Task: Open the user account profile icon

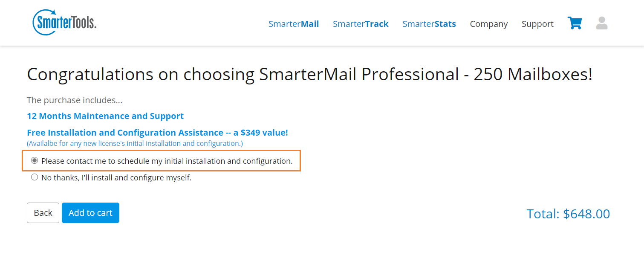Action: 602,23
